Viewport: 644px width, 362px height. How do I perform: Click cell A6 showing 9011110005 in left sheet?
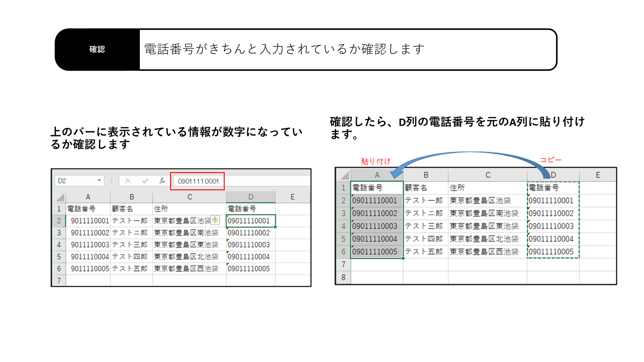[x=88, y=269]
